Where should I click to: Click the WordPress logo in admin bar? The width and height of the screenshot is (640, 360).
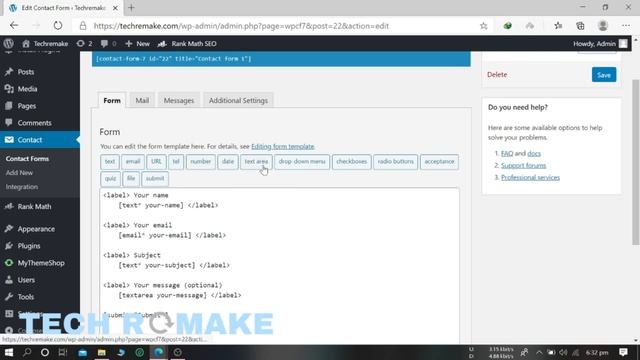pos(9,44)
